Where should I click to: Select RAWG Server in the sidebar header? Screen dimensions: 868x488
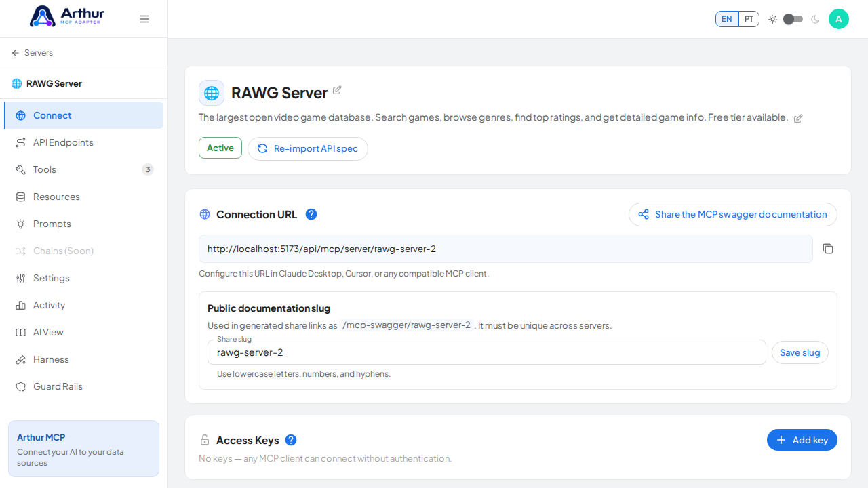(x=47, y=84)
